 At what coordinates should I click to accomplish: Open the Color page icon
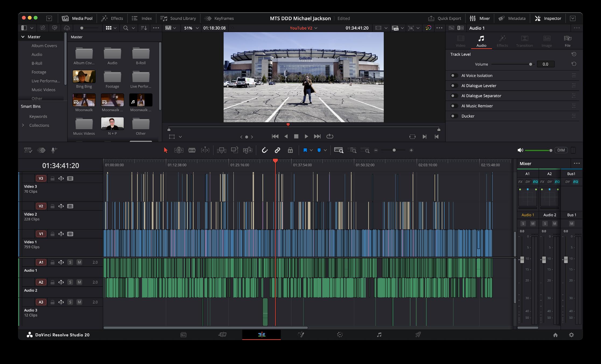pyautogui.click(x=340, y=335)
